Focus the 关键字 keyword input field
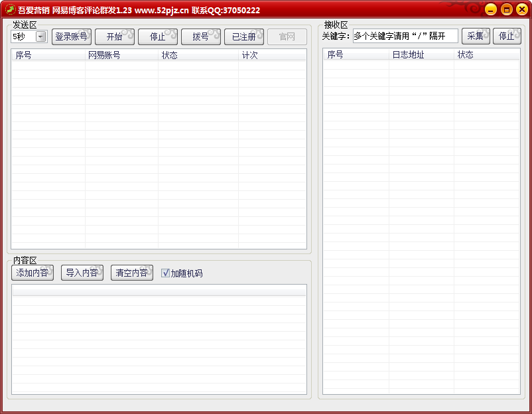The image size is (532, 414). (405, 36)
